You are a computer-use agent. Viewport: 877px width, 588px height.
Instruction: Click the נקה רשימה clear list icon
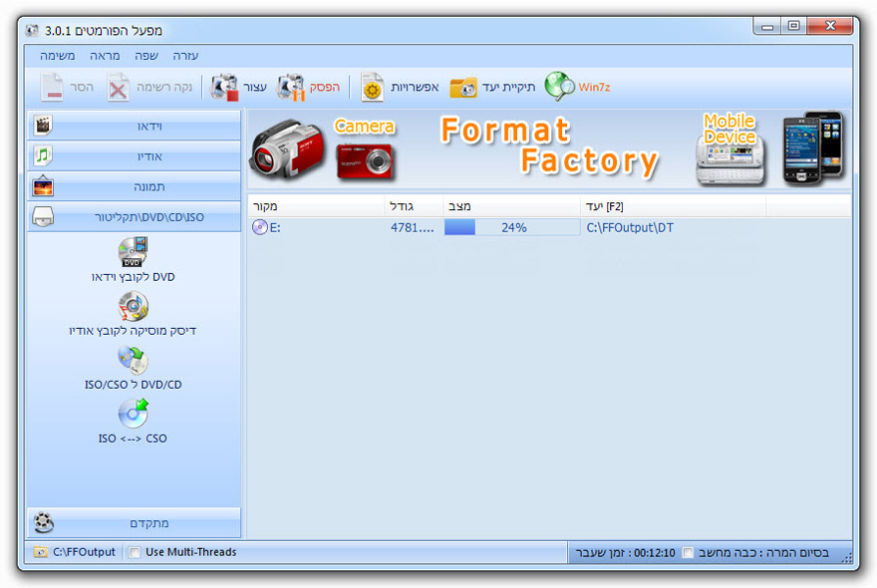[118, 88]
